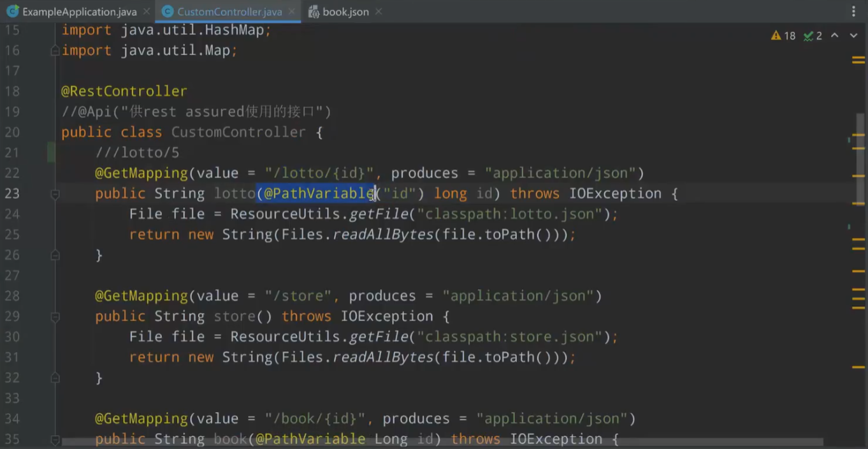Fold the store method at line 29
Image resolution: width=868 pixels, height=449 pixels.
[x=55, y=316]
